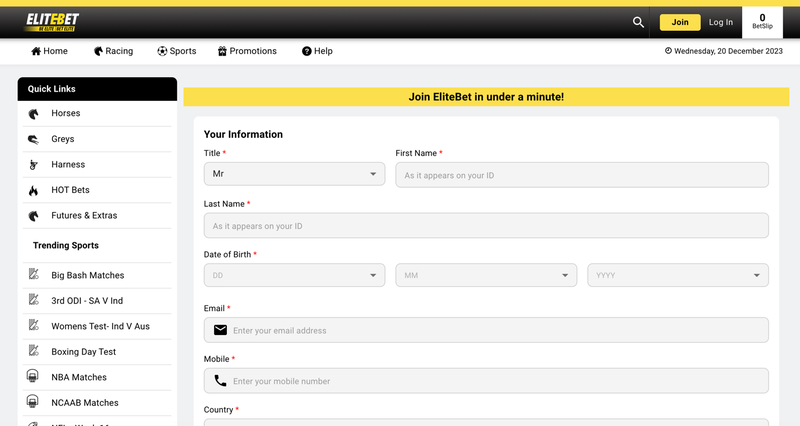Viewport: 800px width, 426px height.
Task: Open the BetSlip counter
Action: pos(762,22)
